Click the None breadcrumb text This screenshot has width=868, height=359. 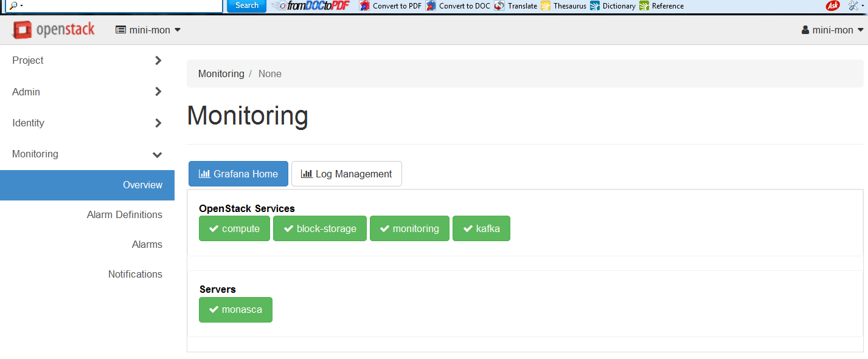270,74
